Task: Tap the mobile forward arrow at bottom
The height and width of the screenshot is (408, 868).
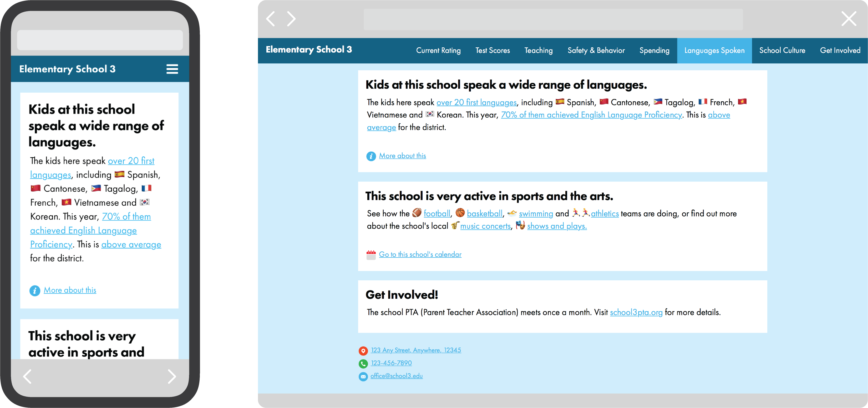Action: coord(172,376)
